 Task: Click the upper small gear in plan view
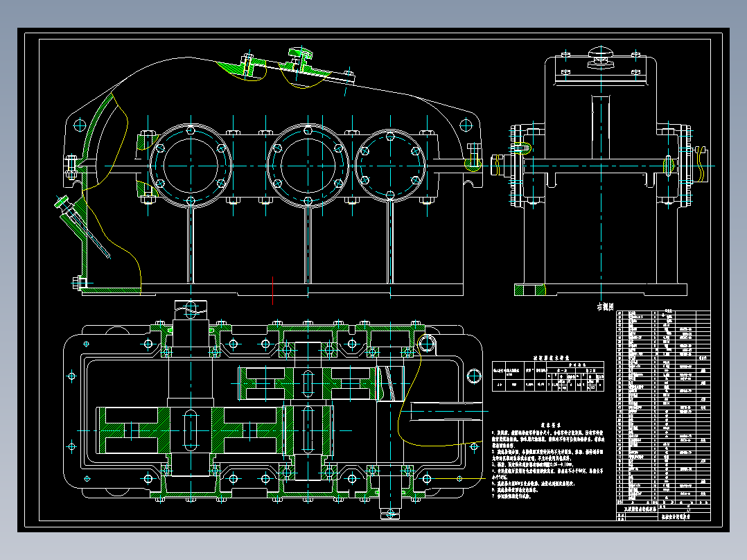click(x=308, y=383)
